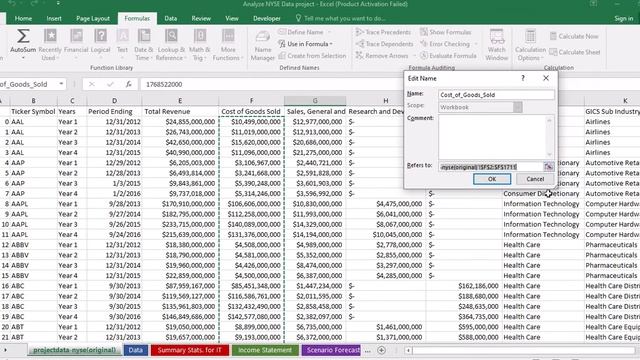Image resolution: width=640 pixels, height=360 pixels.
Task: Select the blue Data sheet tab
Action: coord(136,350)
